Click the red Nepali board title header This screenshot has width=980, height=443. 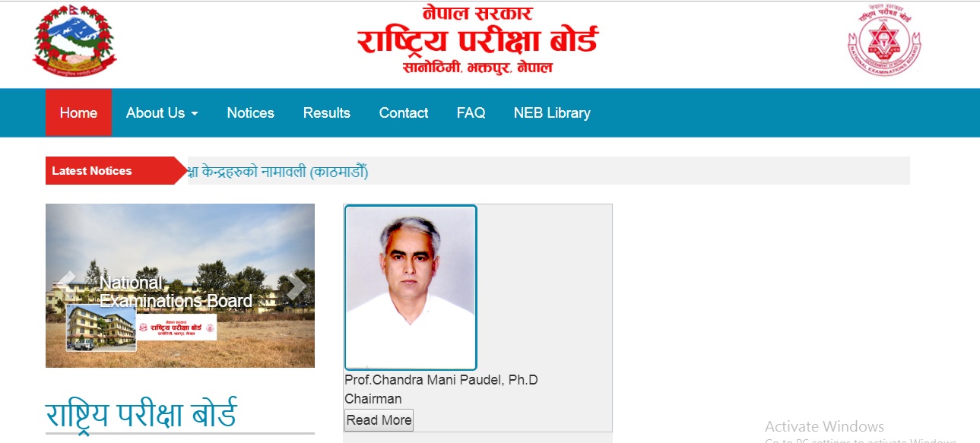point(477,40)
